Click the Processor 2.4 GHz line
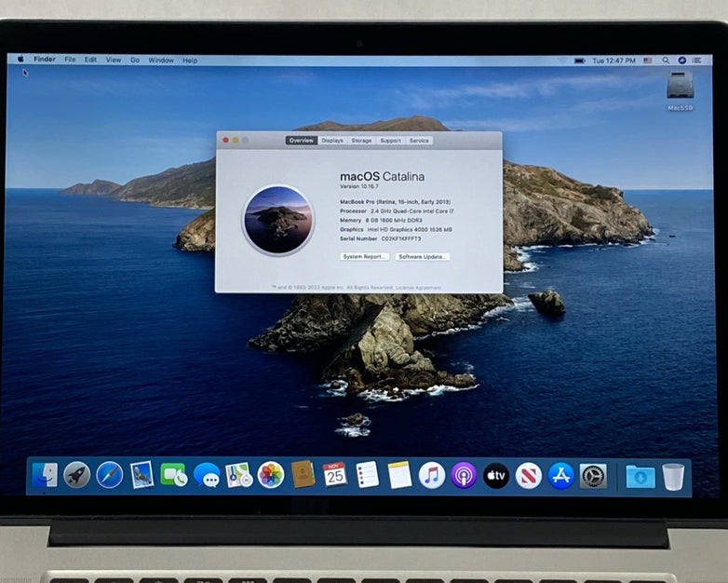 point(397,210)
